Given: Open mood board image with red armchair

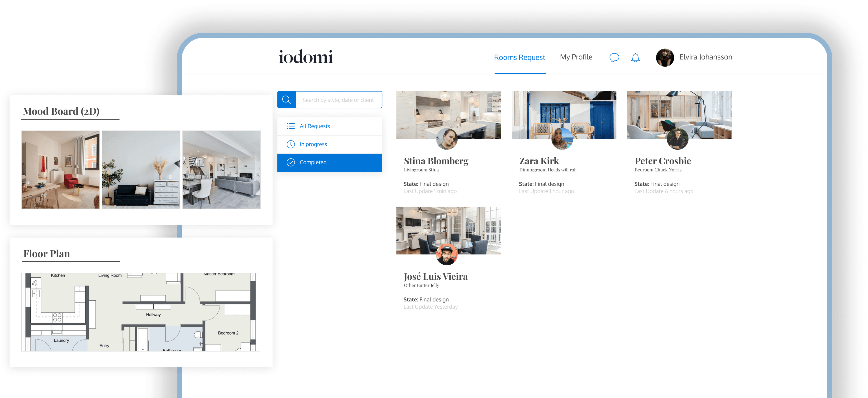Looking at the screenshot, I should pos(61,170).
